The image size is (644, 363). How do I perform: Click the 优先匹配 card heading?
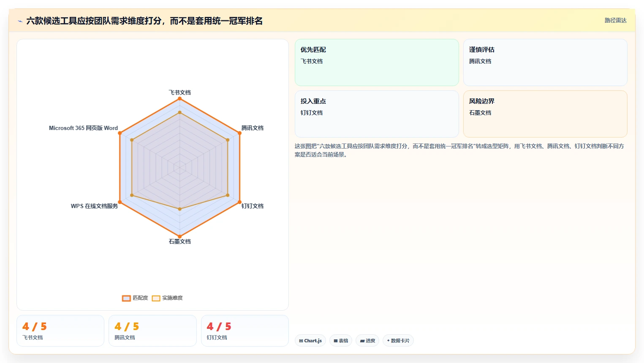[x=313, y=50]
